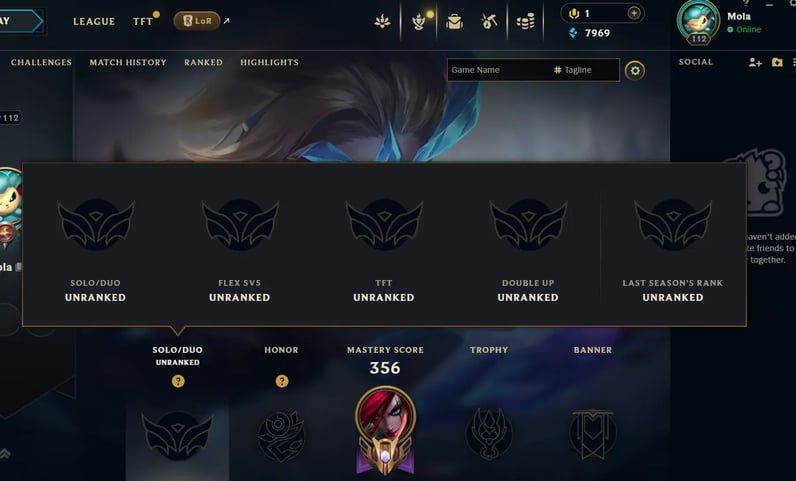Click the add folder icon in Social
796x481 pixels.
click(777, 62)
